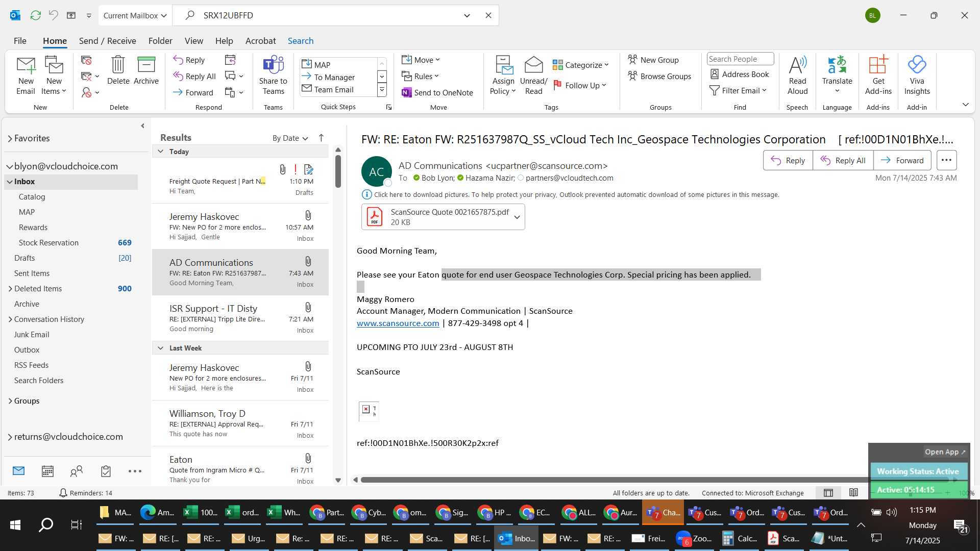The image size is (980, 551).
Task: Click Reply in the reading pane
Action: click(788, 160)
